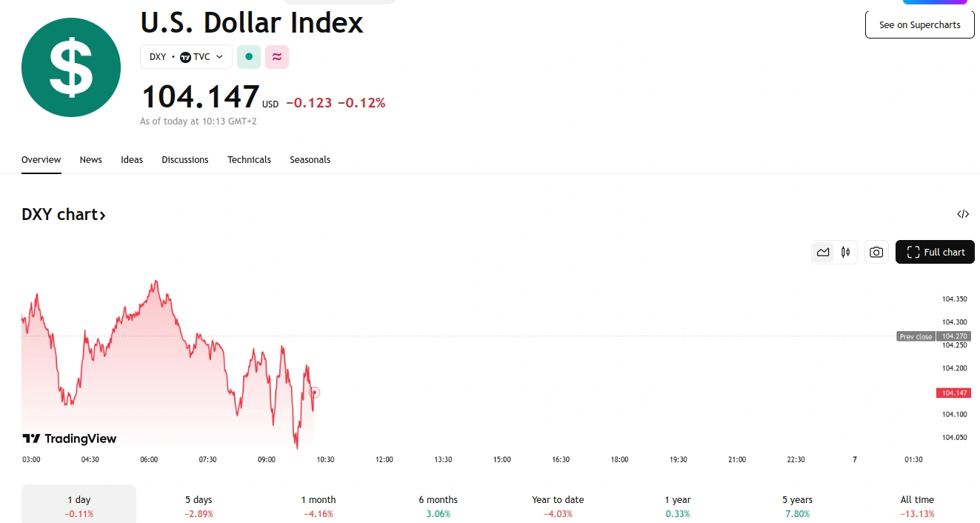Select the 1 month time range
Screen dimensions: 980x523
pos(319,506)
